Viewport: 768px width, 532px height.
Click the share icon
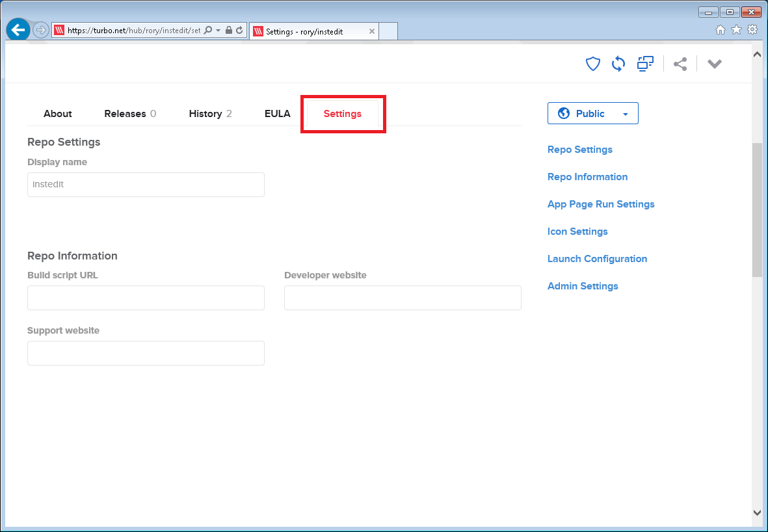point(680,64)
